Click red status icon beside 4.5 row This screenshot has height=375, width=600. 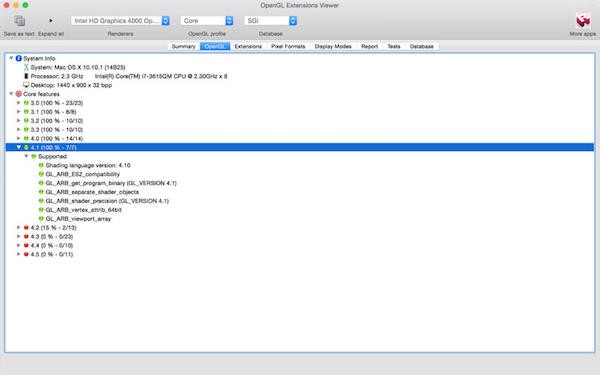26,254
